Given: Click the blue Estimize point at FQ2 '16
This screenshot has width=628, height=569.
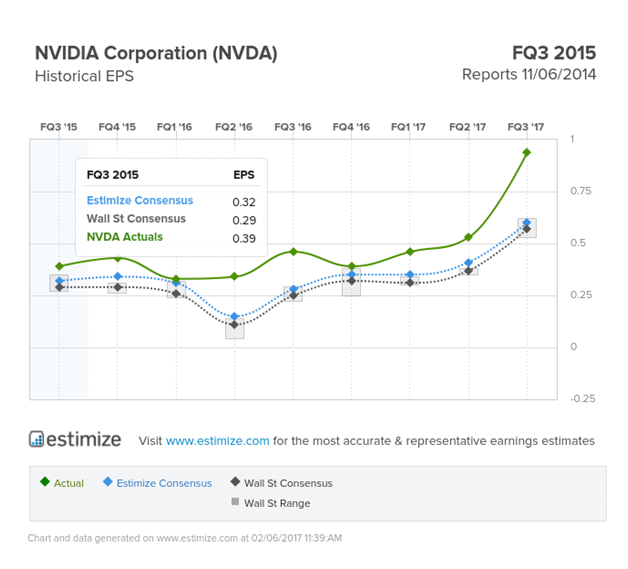Looking at the screenshot, I should [234, 317].
